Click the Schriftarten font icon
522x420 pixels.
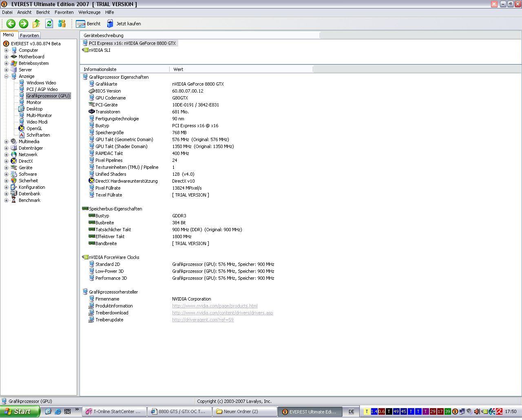coord(22,135)
